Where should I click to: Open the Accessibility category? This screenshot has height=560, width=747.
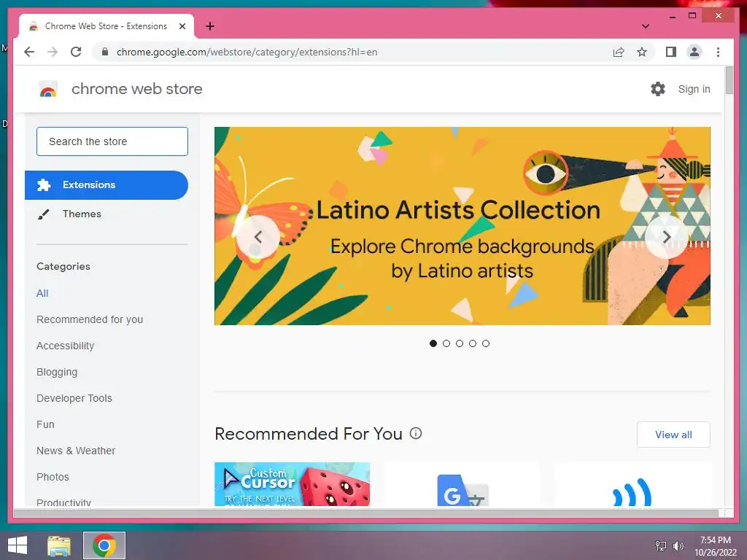65,346
